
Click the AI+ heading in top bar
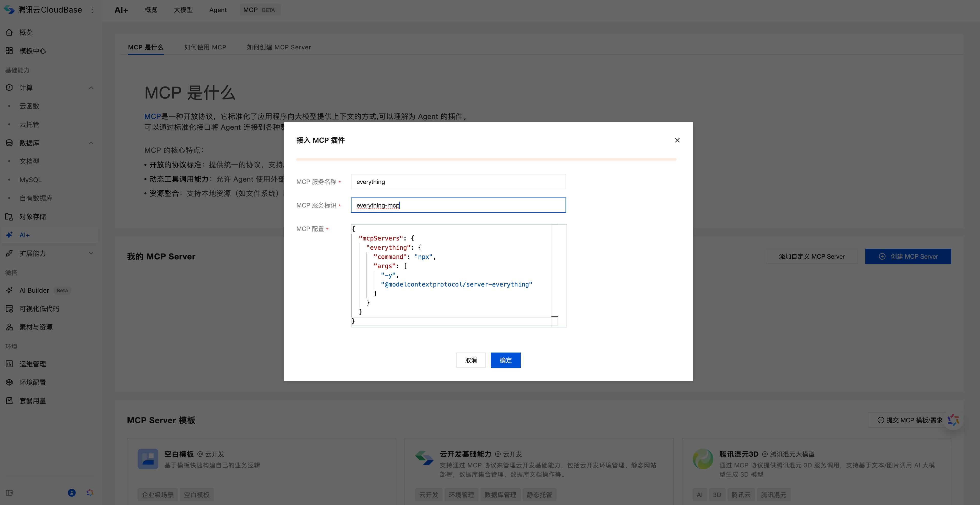tap(121, 10)
